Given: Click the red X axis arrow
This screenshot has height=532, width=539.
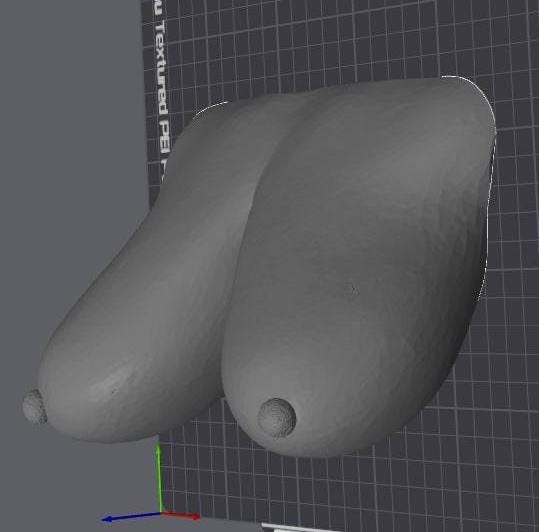Looking at the screenshot, I should (x=181, y=515).
